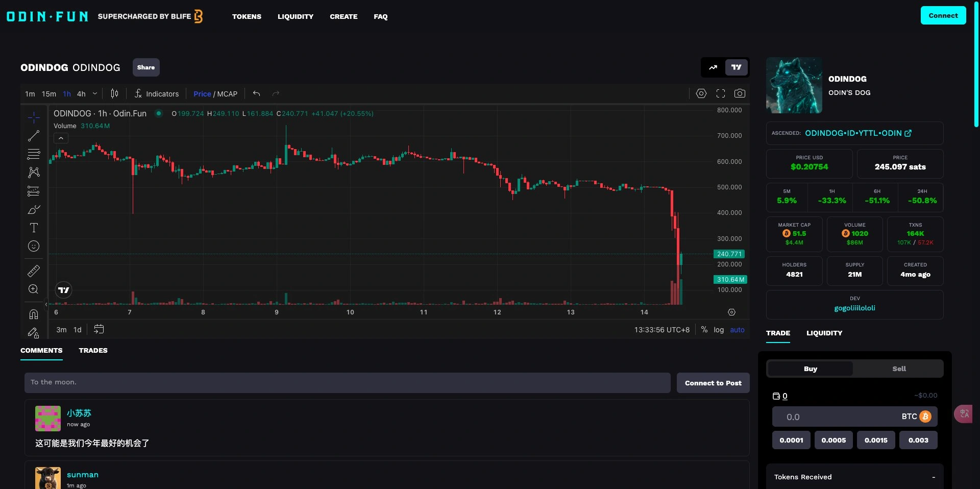Open the TOKENS page
This screenshot has height=489, width=980.
pyautogui.click(x=247, y=16)
